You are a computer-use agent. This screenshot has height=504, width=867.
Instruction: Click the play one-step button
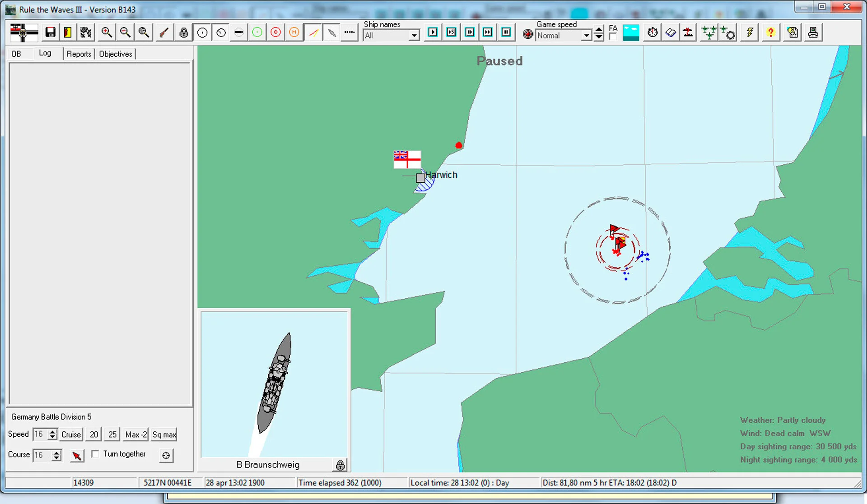click(433, 32)
